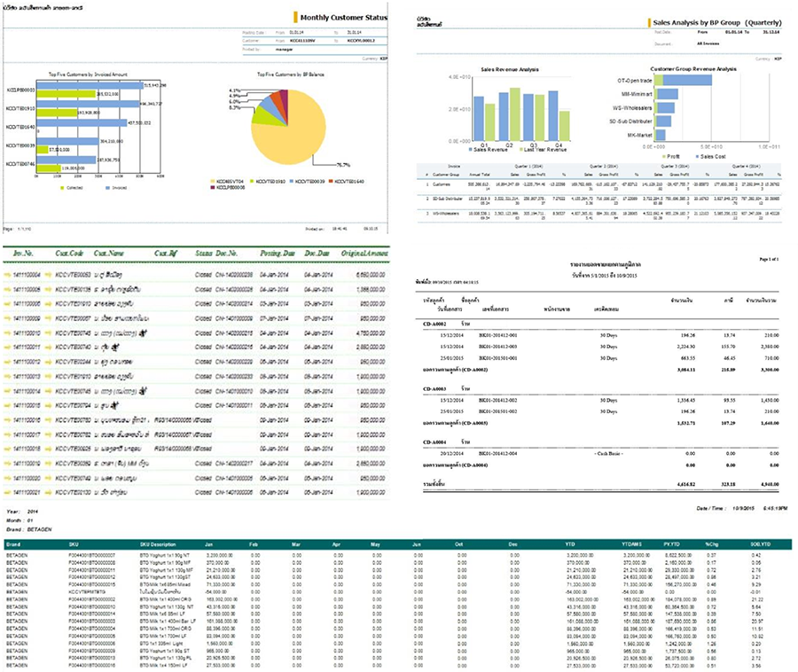The width and height of the screenshot is (798, 672).
Task: Click the Sales Revenue Analysis chart title
Action: pos(510,69)
